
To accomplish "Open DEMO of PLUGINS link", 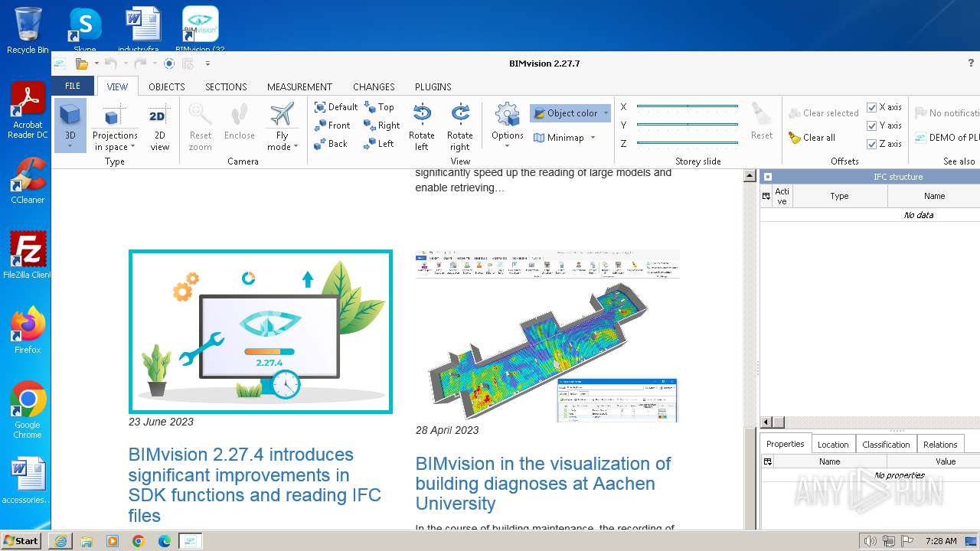I will coord(947,138).
